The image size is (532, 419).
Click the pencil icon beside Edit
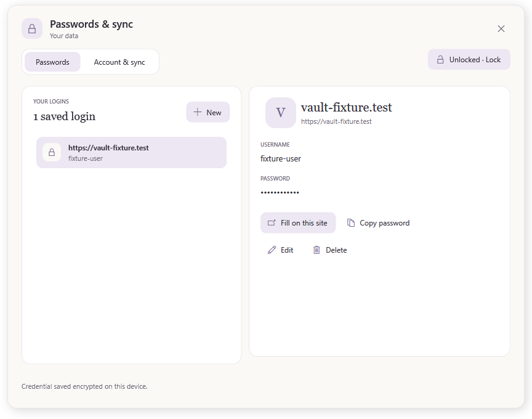[272, 250]
